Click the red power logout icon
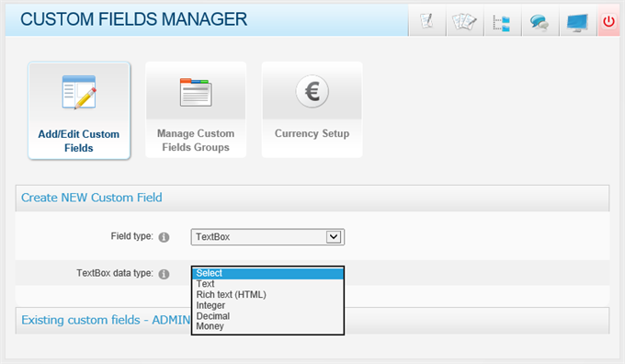 [608, 21]
